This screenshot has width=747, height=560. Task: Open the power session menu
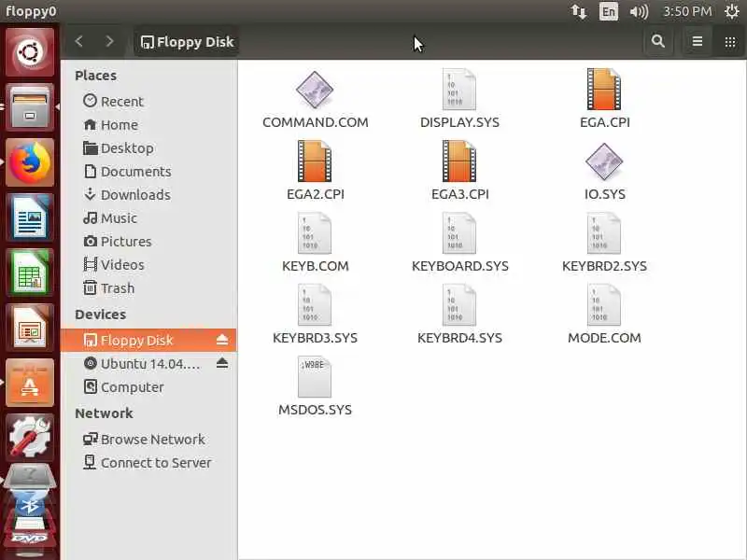click(x=732, y=11)
